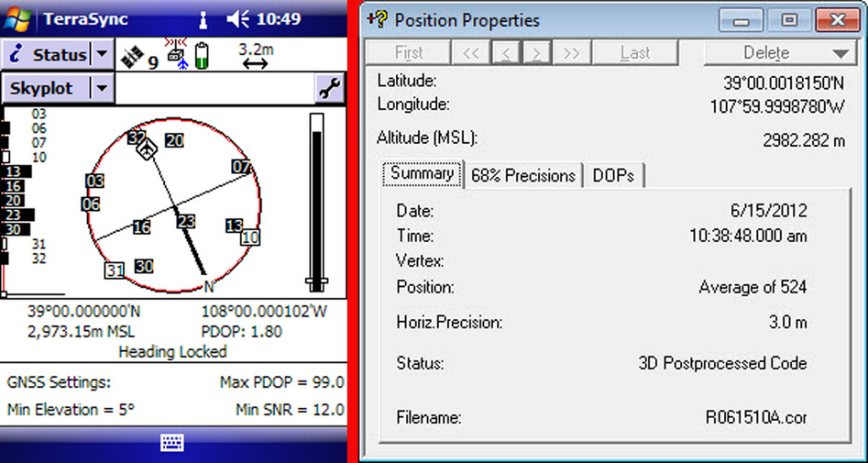Click the 3D Postprocessed Code status value
This screenshot has height=463, width=868.
tap(722, 364)
